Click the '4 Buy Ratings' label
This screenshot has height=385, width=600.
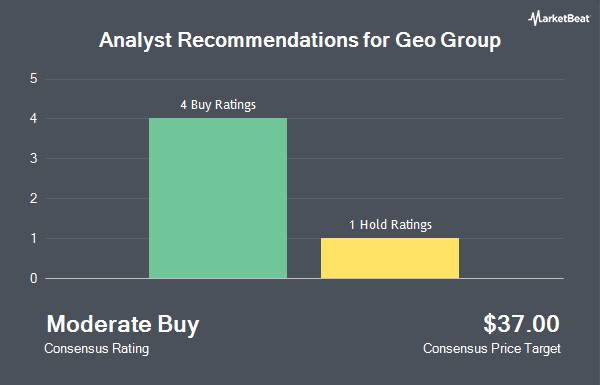coord(218,104)
